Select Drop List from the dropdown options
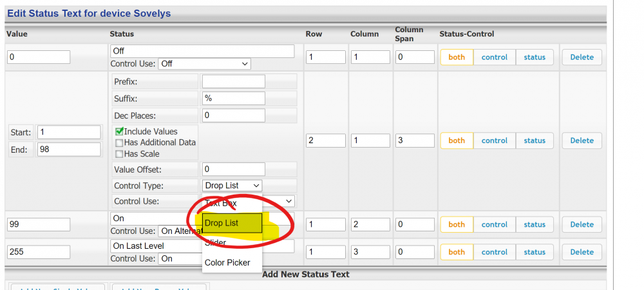 coord(232,223)
